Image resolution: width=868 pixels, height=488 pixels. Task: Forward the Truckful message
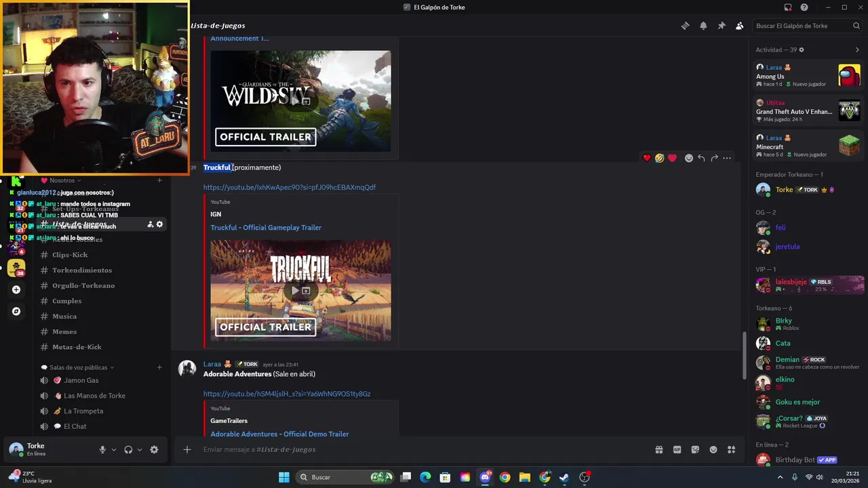[714, 158]
